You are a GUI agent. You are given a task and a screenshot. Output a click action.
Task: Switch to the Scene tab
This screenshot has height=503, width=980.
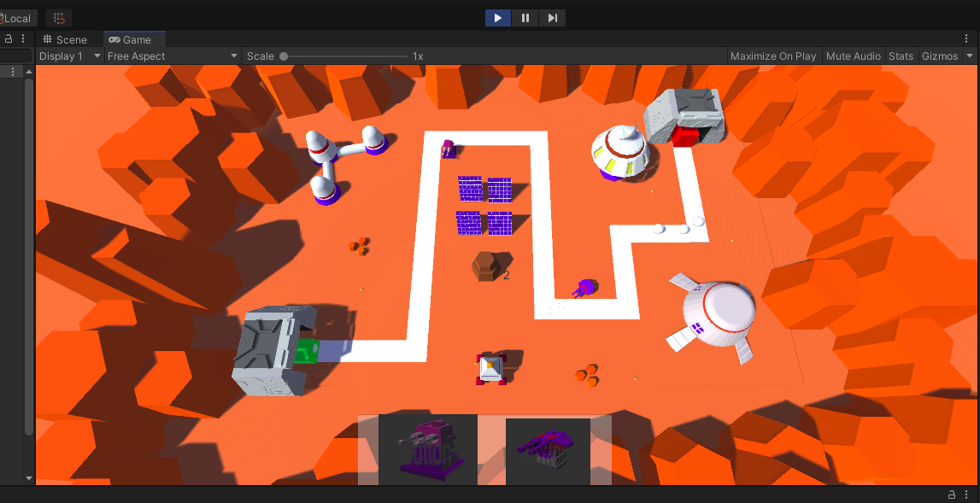click(65, 39)
